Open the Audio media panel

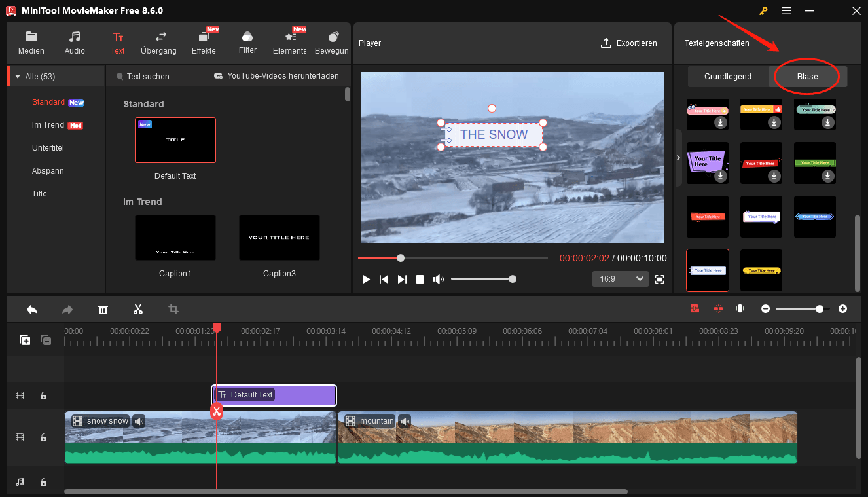[x=74, y=42]
